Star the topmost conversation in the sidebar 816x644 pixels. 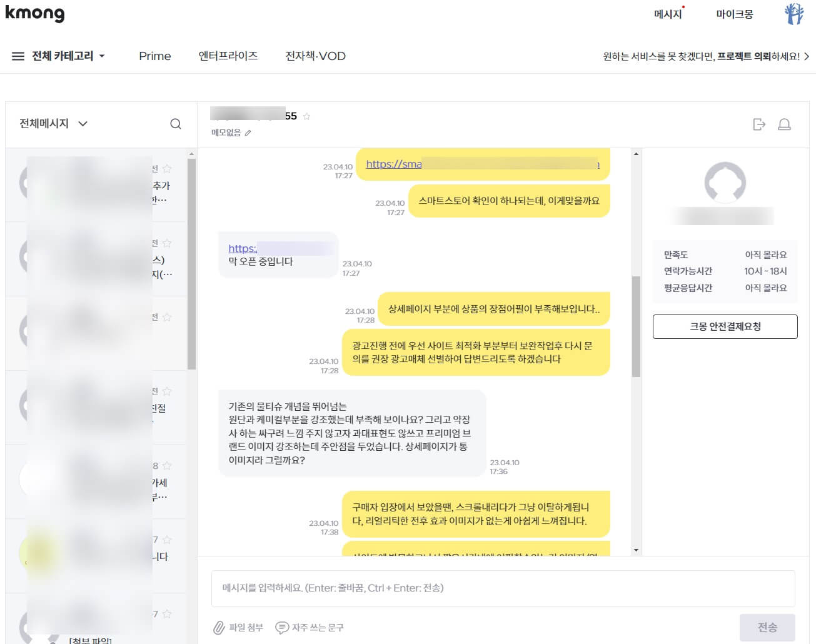click(x=168, y=168)
